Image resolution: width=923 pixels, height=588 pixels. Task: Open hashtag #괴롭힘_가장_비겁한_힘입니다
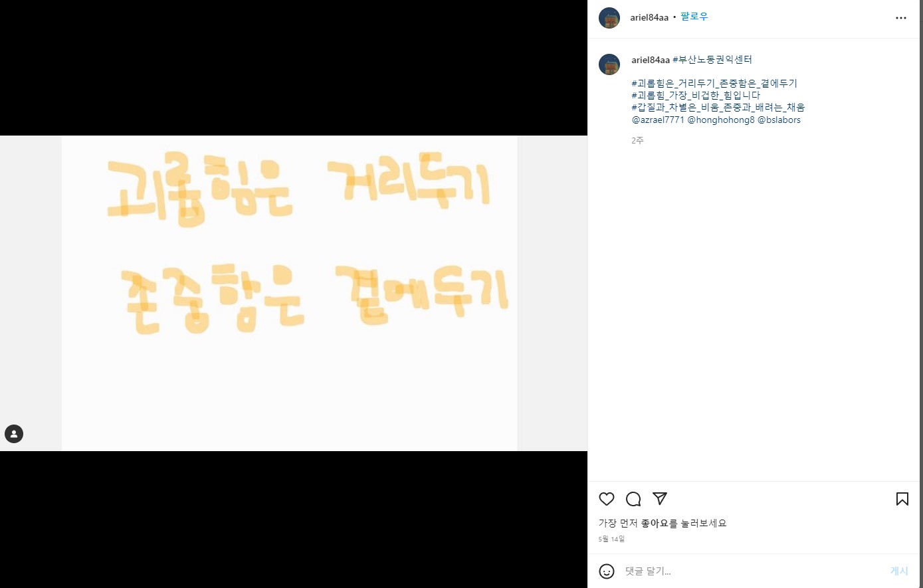coord(696,96)
